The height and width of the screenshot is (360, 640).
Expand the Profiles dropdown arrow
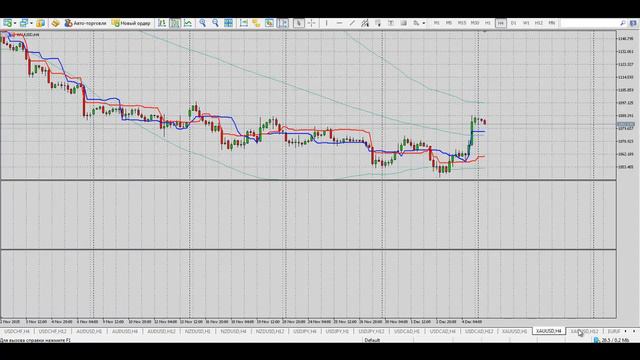pyautogui.click(x=31, y=23)
